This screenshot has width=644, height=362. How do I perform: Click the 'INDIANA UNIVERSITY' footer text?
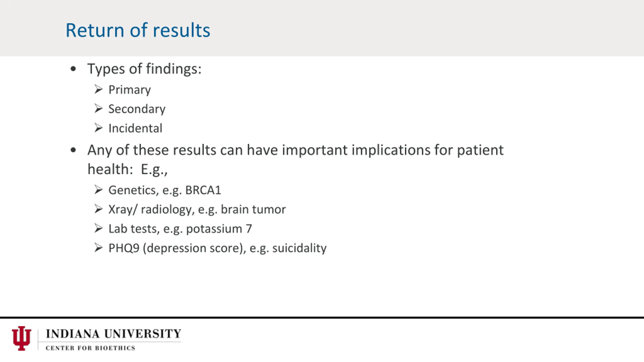click(113, 334)
